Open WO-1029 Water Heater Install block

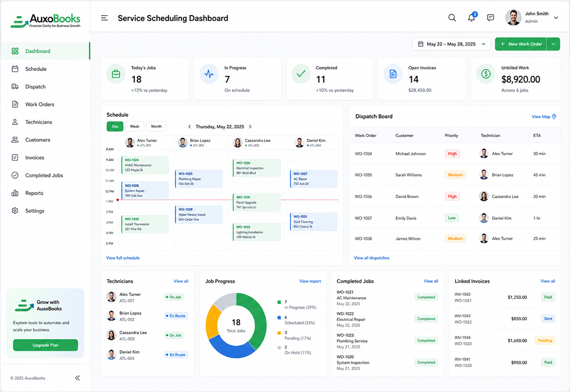(199, 214)
